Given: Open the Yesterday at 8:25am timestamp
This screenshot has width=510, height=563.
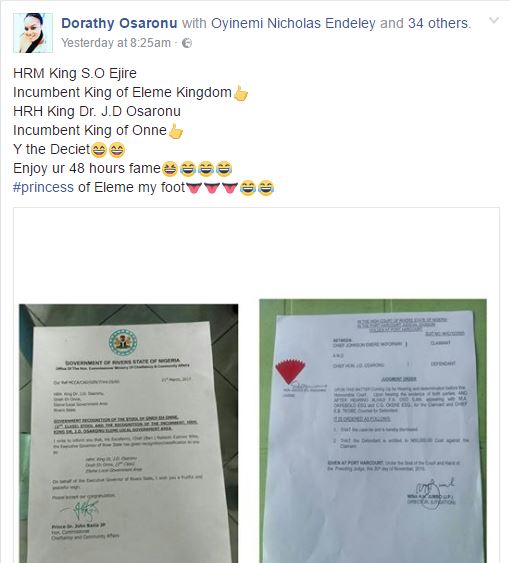Looking at the screenshot, I should click(x=116, y=43).
